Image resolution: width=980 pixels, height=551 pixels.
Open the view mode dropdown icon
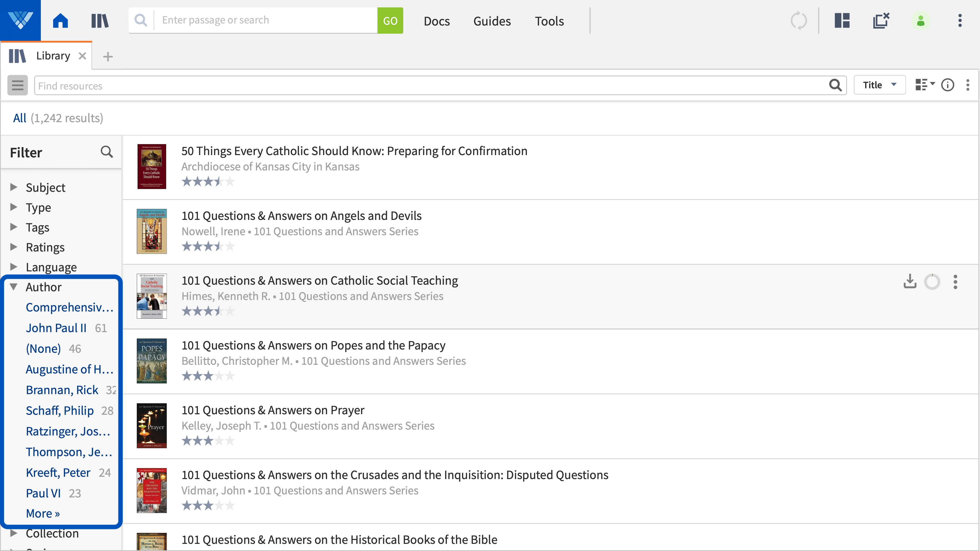(x=925, y=85)
